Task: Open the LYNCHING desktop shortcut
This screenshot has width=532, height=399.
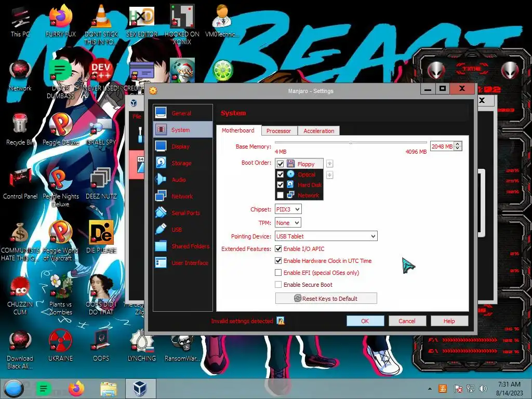Action: pyautogui.click(x=141, y=345)
